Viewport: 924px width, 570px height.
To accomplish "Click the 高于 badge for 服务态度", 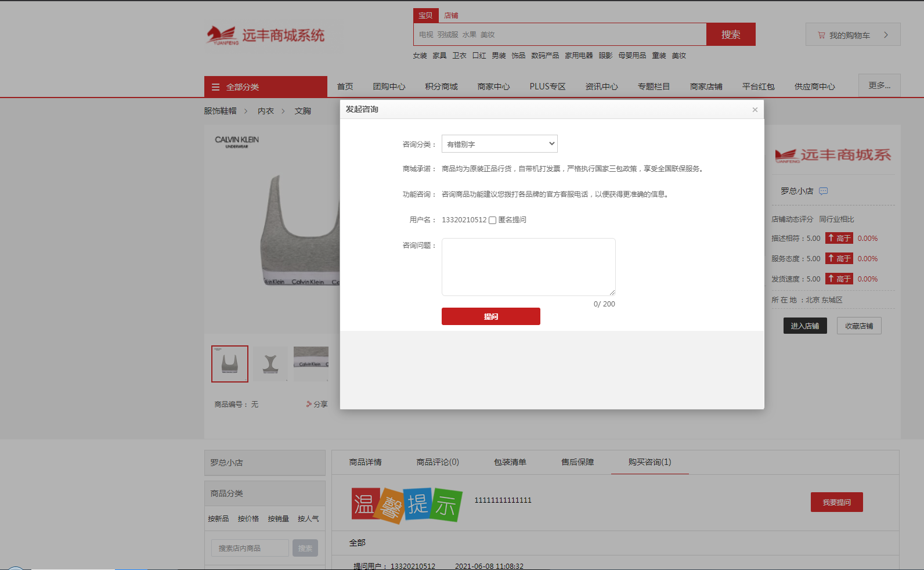I will point(839,258).
